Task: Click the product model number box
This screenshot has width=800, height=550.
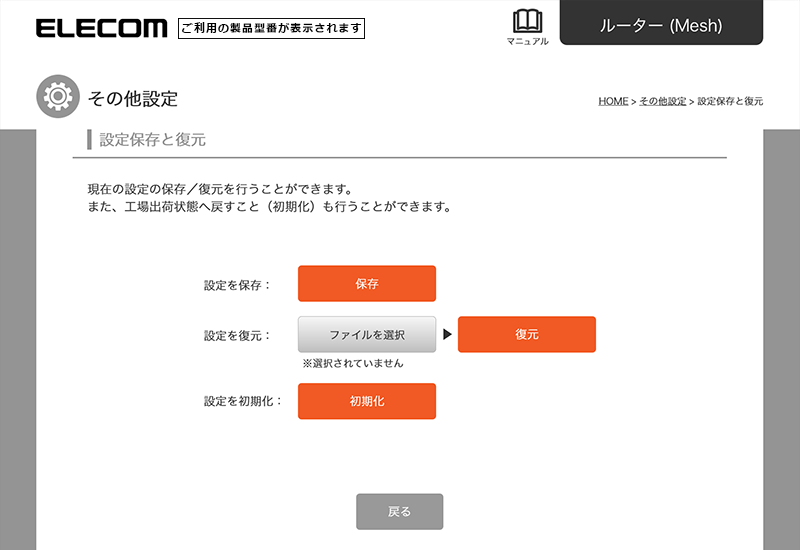Action: pos(271,28)
